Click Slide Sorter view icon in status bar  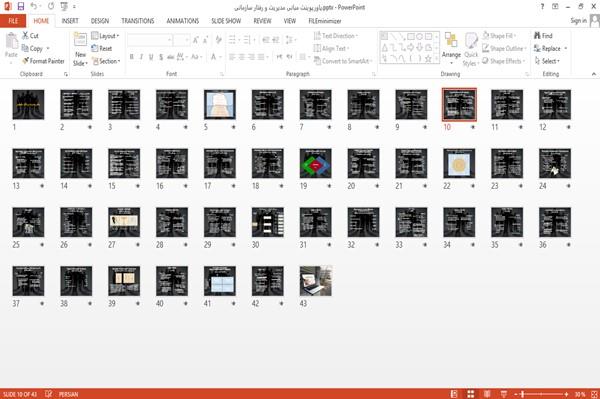471,394
